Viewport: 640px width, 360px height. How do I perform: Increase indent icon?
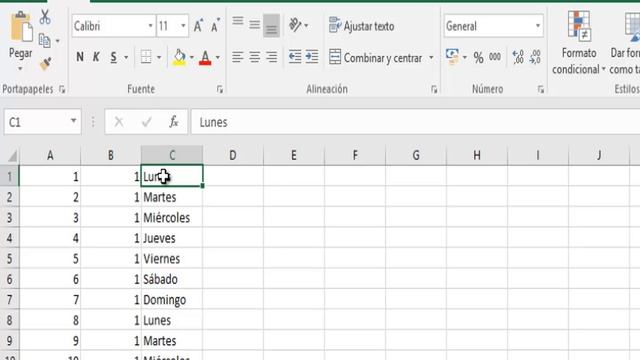click(312, 57)
